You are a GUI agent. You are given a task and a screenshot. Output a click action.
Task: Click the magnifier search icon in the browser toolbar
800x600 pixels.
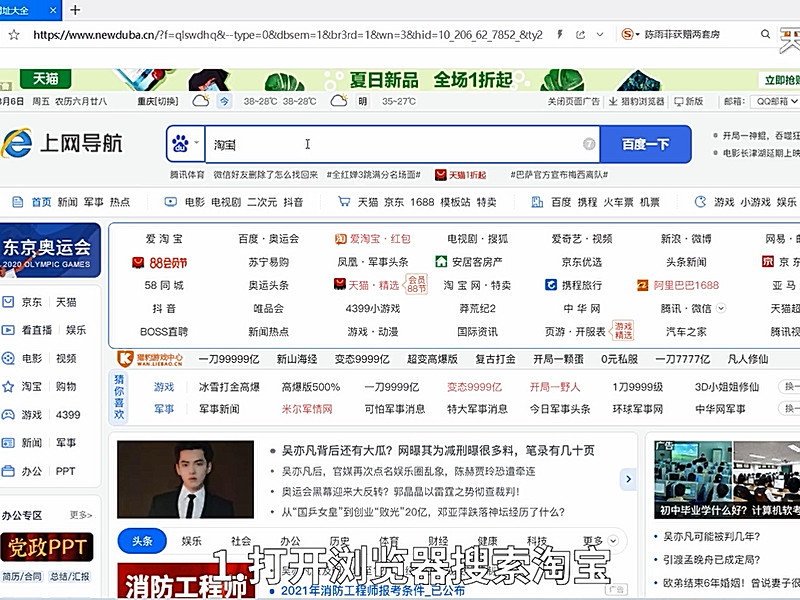point(765,34)
